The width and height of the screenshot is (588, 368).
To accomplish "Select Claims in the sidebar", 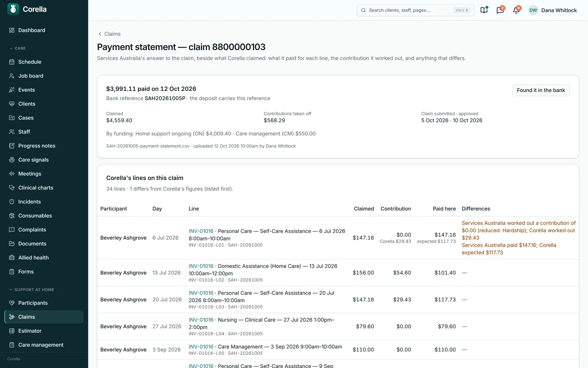I will (44, 317).
